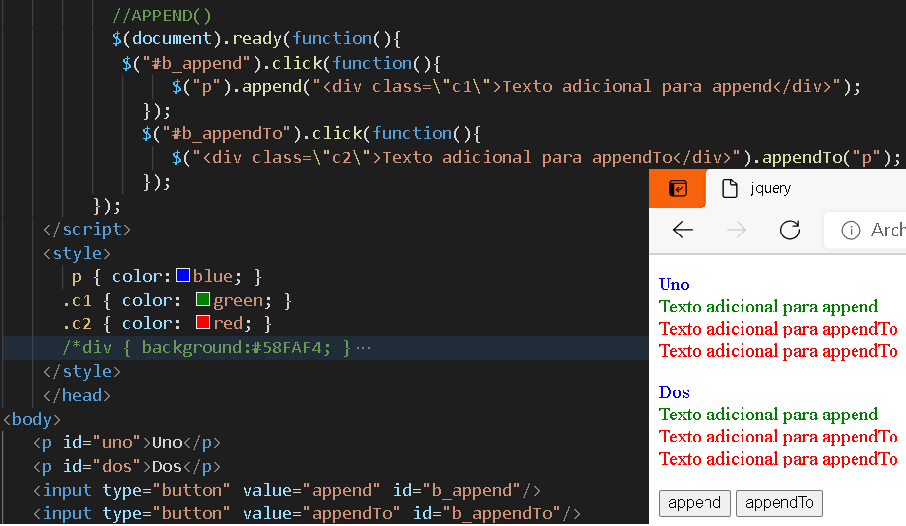Click the 'p' CSS rule selector
906x526 pixels.
pos(76,277)
